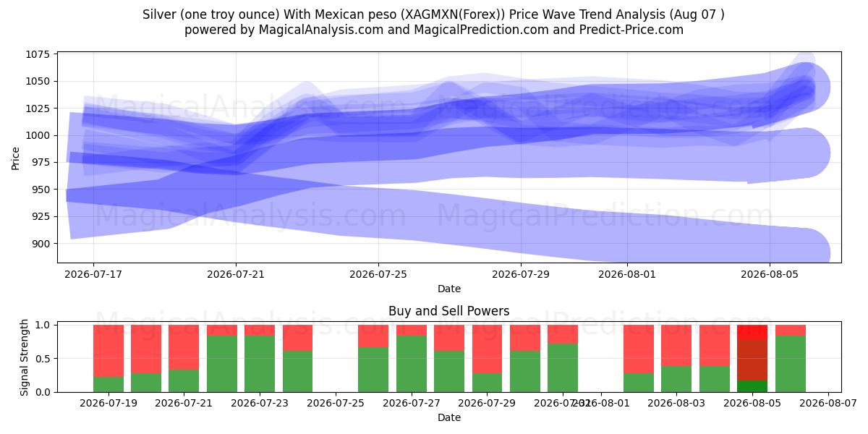Click the tall green bar on 2026-07-23
The image size is (868, 434).
point(260,364)
